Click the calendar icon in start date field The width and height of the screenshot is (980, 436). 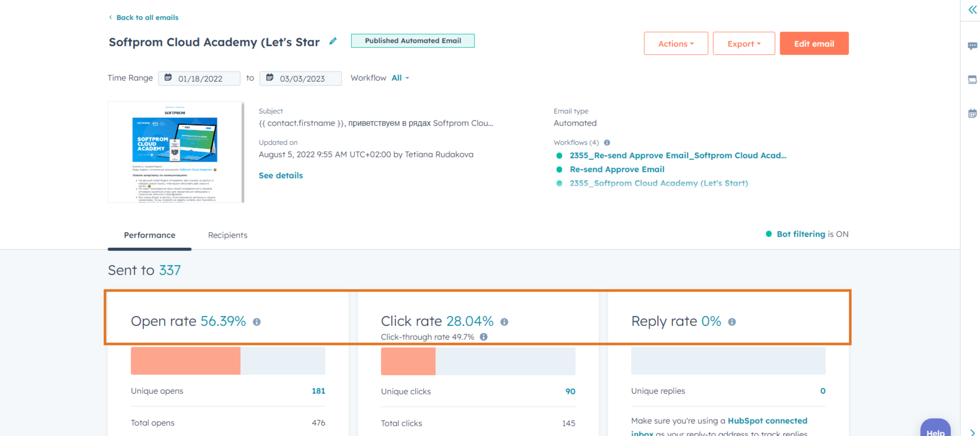pos(168,78)
